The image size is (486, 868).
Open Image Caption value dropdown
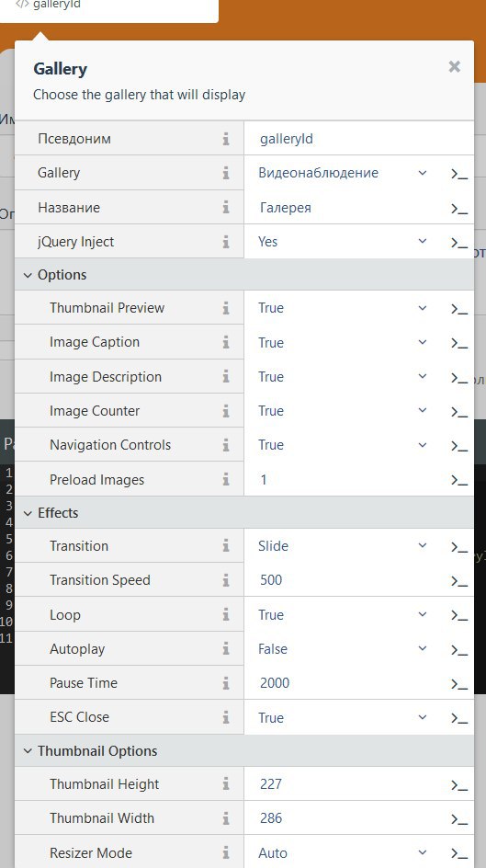[343, 342]
